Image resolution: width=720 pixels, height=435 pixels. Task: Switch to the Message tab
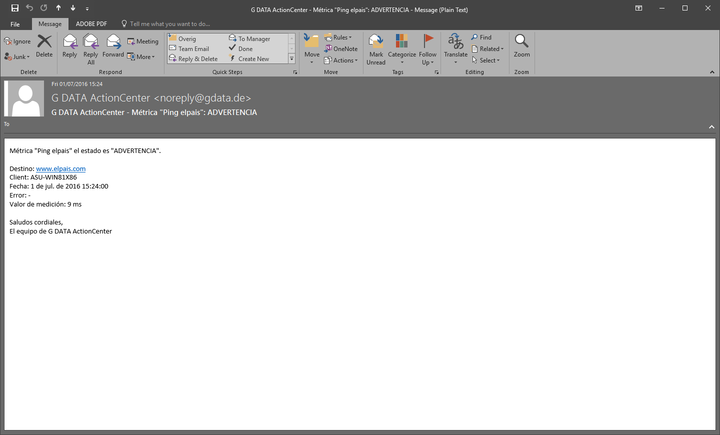(50, 24)
